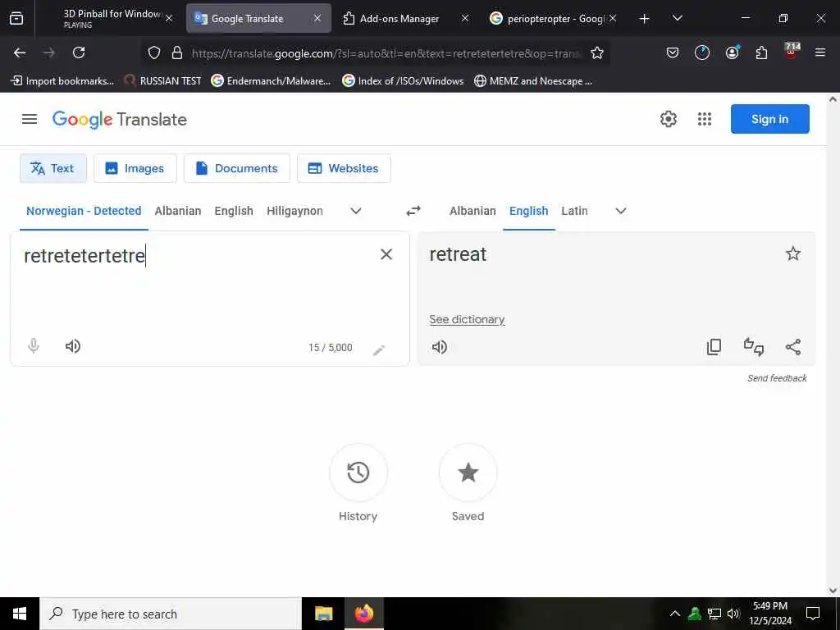Open Index of /ISOs/Windows bookmark

[x=403, y=81]
